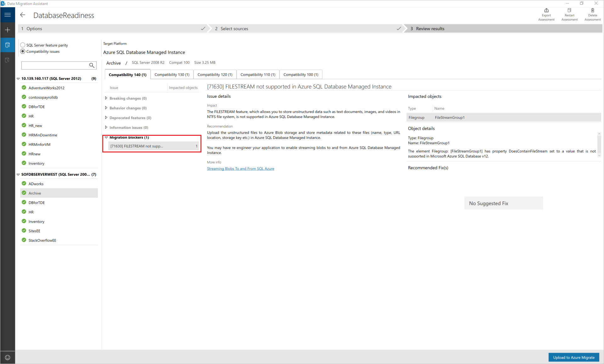Switch to Compatibility 130 (1) tab
This screenshot has width=604, height=364.
(x=172, y=74)
